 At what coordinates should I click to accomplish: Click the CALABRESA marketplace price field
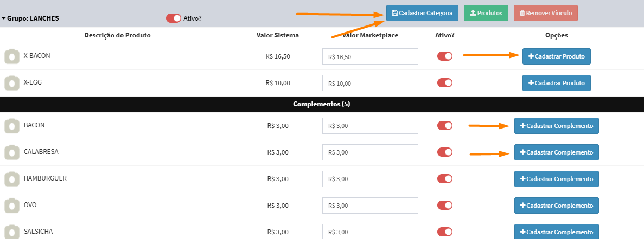[x=370, y=152]
